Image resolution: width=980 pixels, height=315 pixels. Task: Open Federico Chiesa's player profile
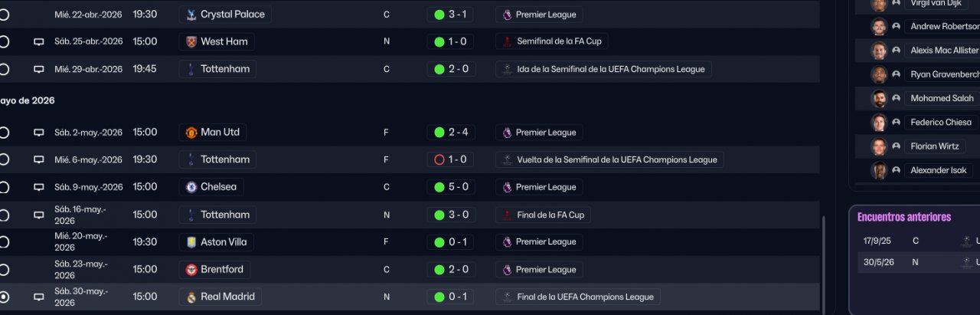click(940, 123)
